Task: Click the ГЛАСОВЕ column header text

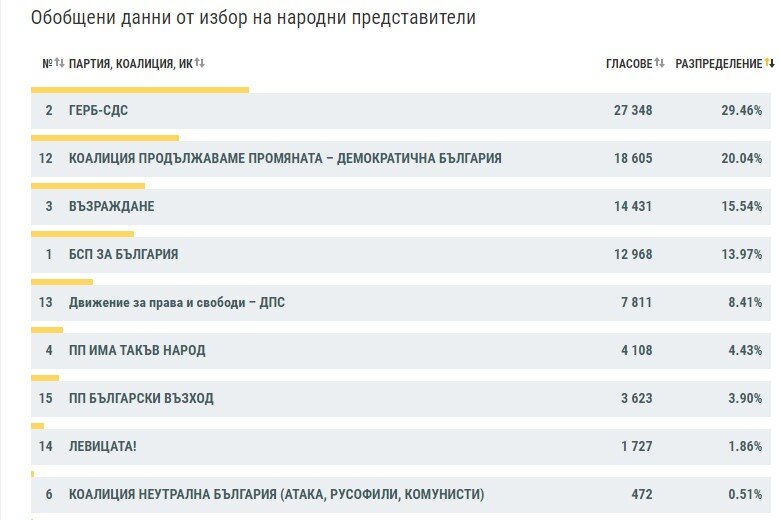Action: click(x=629, y=64)
